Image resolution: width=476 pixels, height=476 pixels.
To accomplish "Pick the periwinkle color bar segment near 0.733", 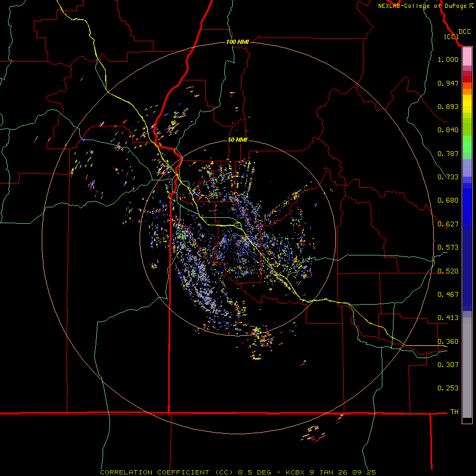I will point(467,168).
